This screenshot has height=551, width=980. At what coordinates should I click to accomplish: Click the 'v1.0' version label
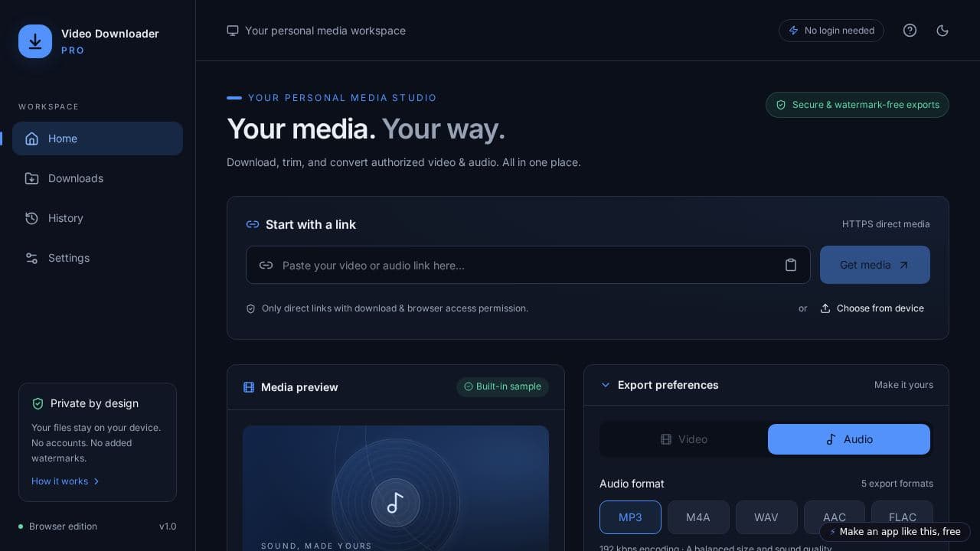click(168, 527)
